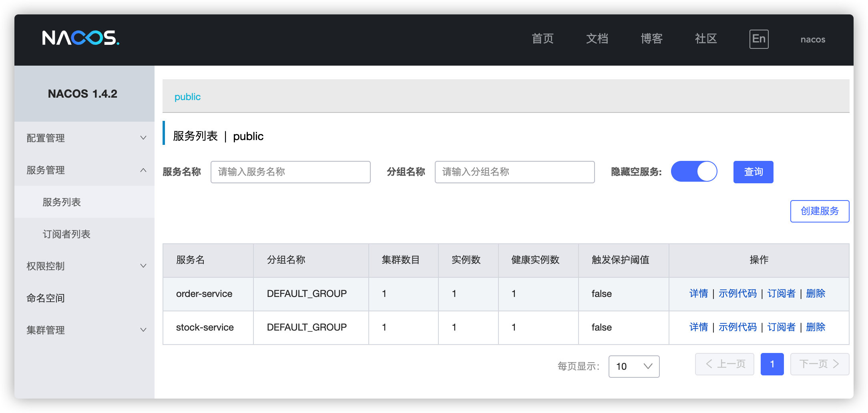Open 服务列表 in the sidebar
Image resolution: width=868 pixels, height=413 pixels.
pos(84,202)
